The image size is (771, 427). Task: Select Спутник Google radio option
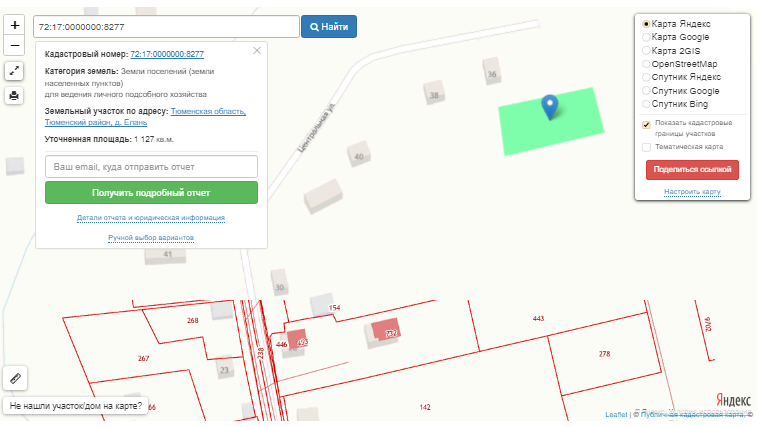[x=646, y=91]
